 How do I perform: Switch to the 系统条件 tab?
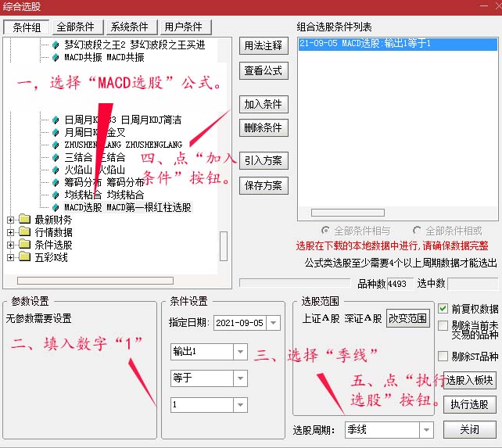click(132, 27)
